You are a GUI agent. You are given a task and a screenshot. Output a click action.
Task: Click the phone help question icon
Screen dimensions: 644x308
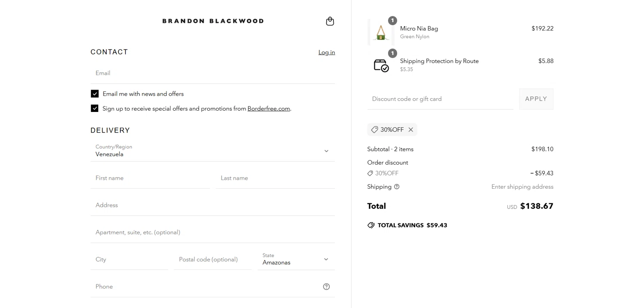(326, 287)
